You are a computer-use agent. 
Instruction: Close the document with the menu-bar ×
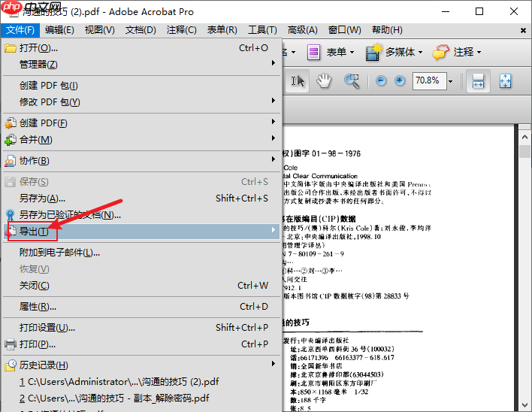click(x=523, y=31)
